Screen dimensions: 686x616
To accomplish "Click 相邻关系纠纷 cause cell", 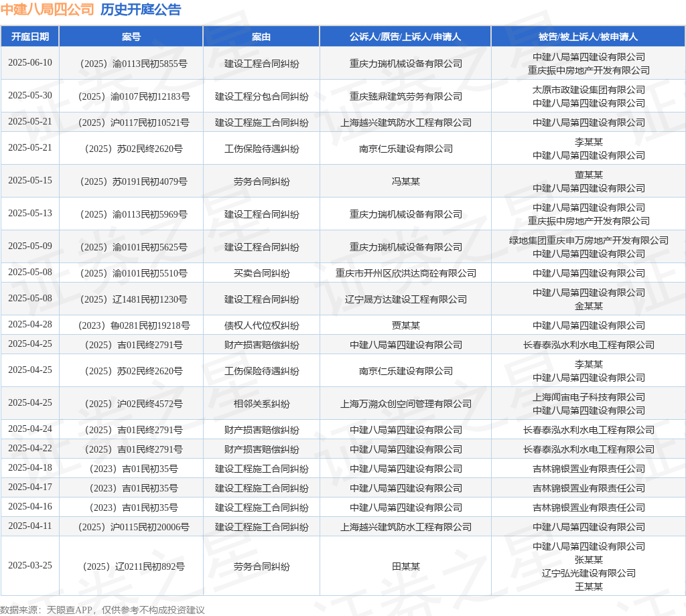I will click(x=261, y=404).
